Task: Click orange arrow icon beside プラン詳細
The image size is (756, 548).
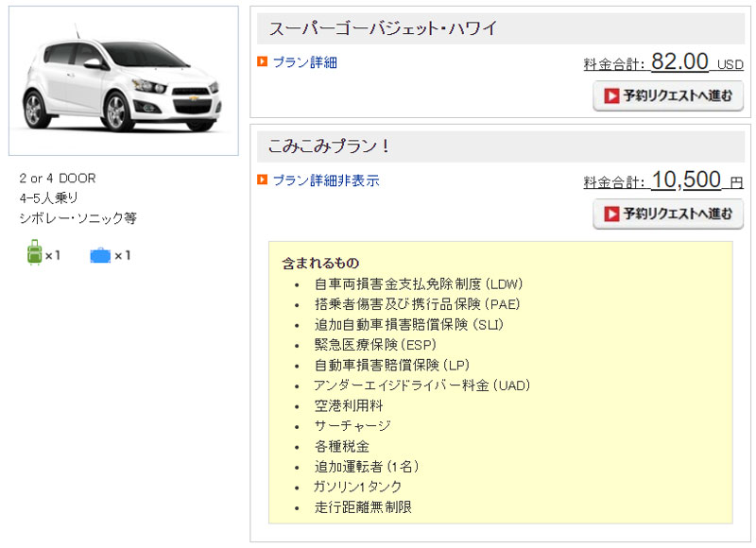Action: tap(263, 61)
